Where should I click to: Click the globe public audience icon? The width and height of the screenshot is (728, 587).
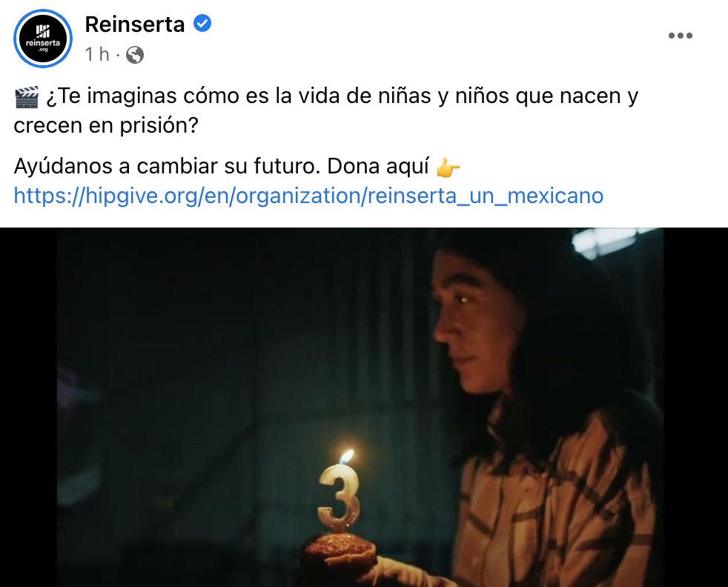coord(135,56)
